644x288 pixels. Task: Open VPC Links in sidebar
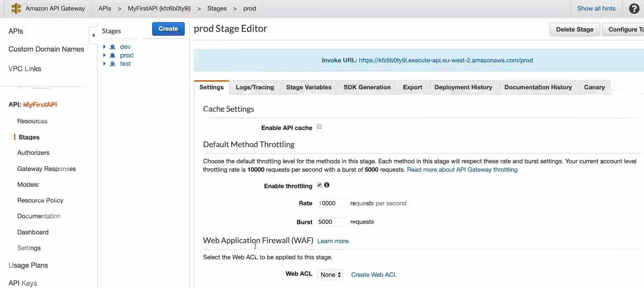(x=25, y=69)
